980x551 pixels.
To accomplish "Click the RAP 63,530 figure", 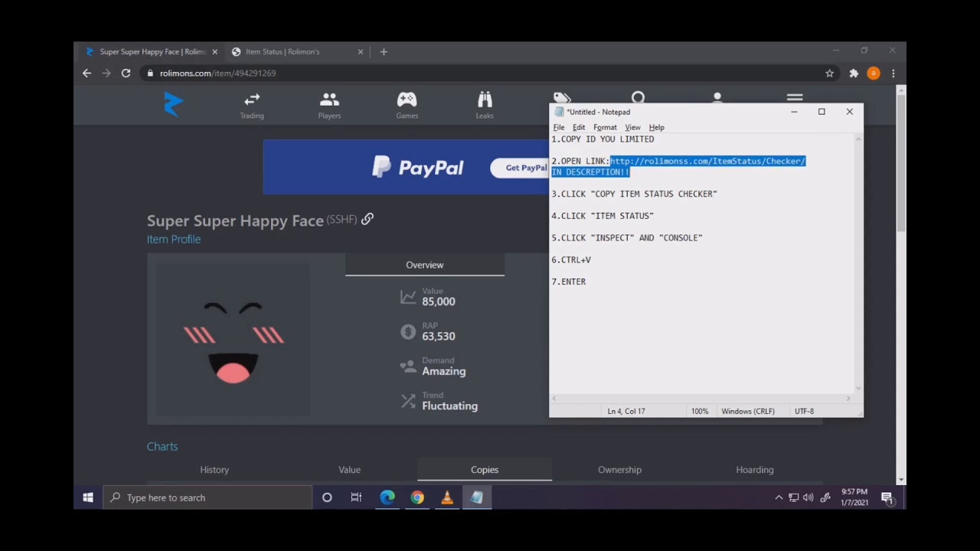I will click(x=439, y=336).
